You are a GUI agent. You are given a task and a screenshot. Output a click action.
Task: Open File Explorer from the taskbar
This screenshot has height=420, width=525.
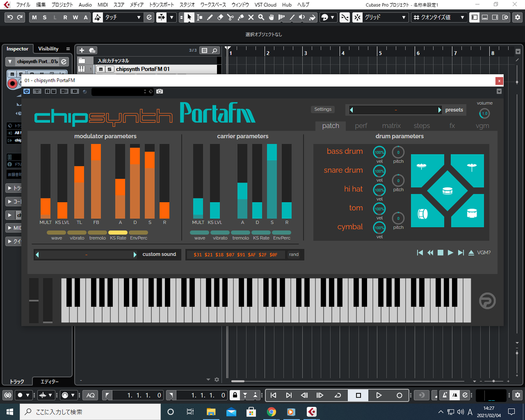click(211, 412)
